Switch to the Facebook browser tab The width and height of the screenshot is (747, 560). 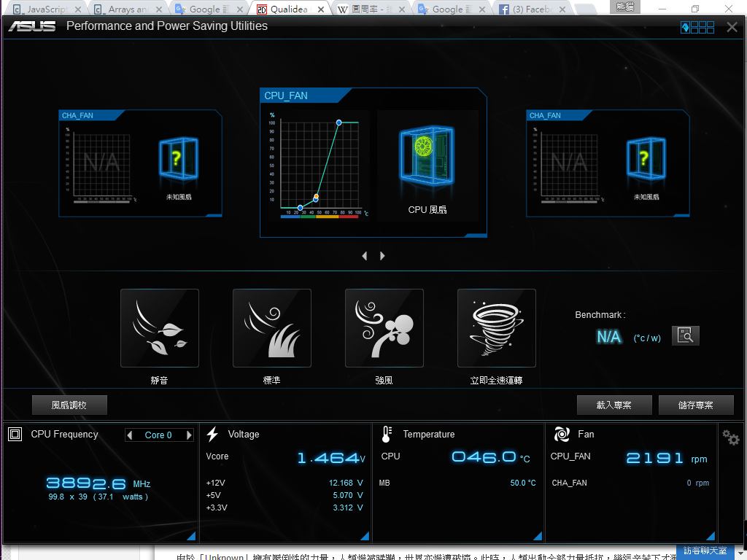(525, 9)
